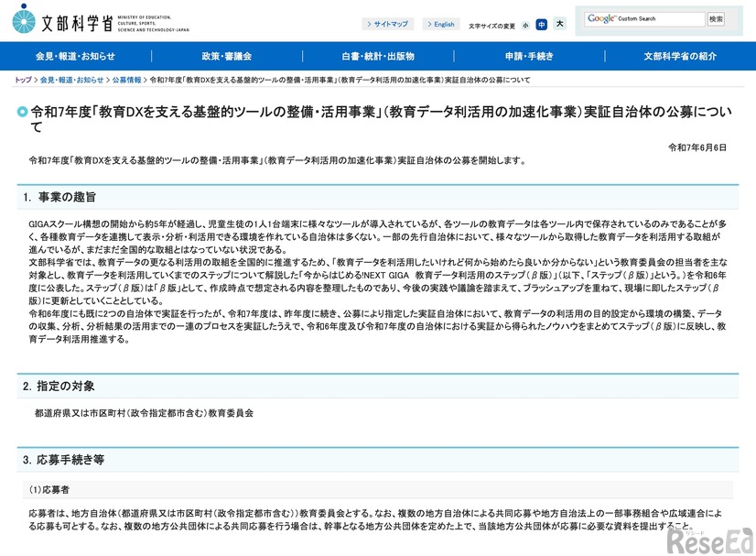
Task: Open breadcrumb link 公募情報
Action: coord(127,80)
